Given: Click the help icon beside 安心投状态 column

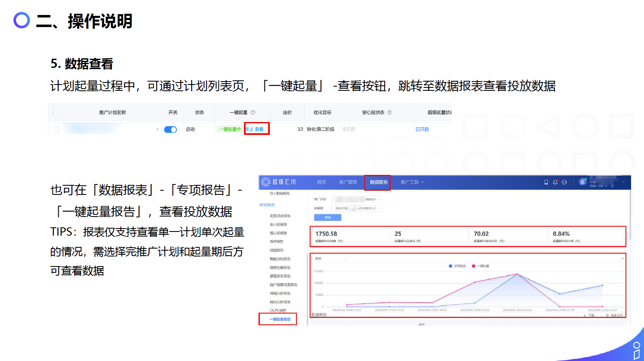Looking at the screenshot, I should point(390,112).
